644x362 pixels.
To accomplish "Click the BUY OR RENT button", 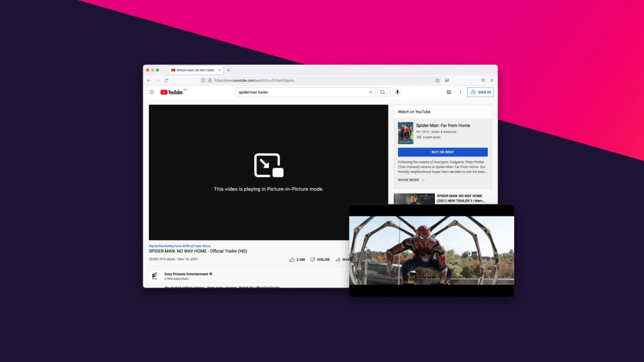I will pos(442,152).
